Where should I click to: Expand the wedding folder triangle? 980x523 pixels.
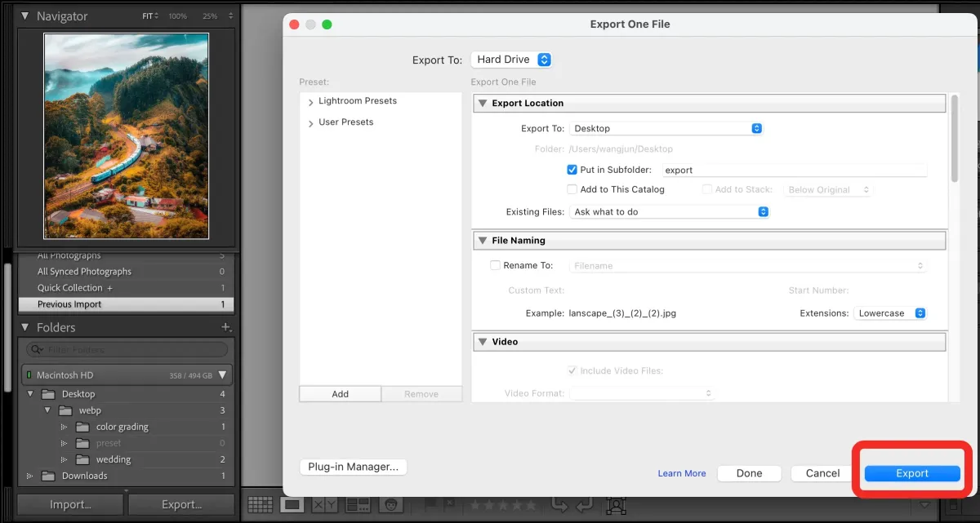65,459
